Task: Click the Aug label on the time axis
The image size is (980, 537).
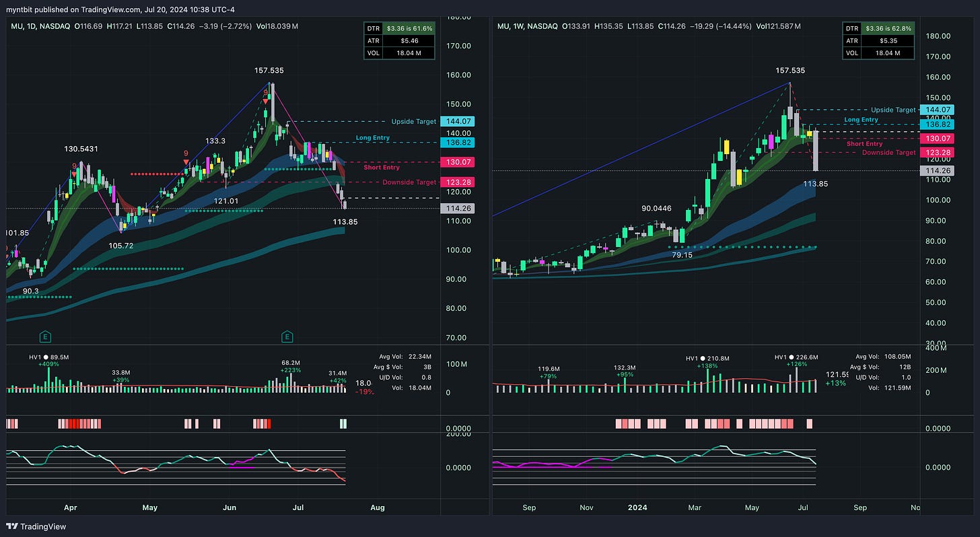Action: (378, 507)
